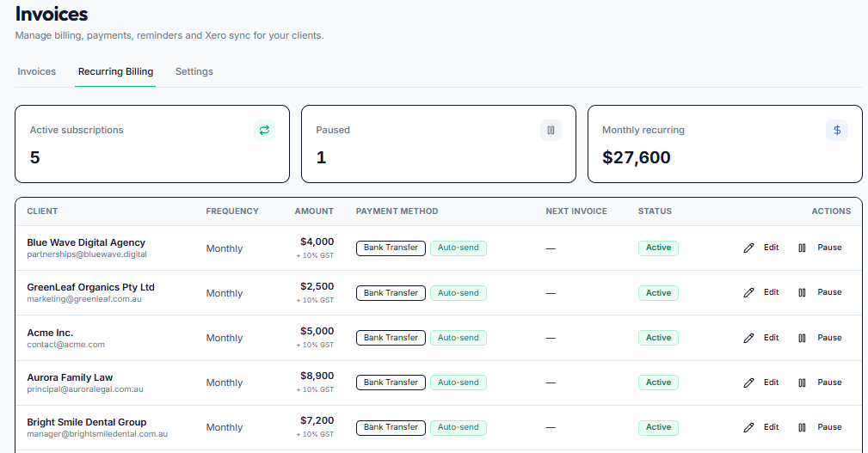This screenshot has width=868, height=453.
Task: Click the pause icon for Blue Wave Digital Agency
Action: pos(802,248)
